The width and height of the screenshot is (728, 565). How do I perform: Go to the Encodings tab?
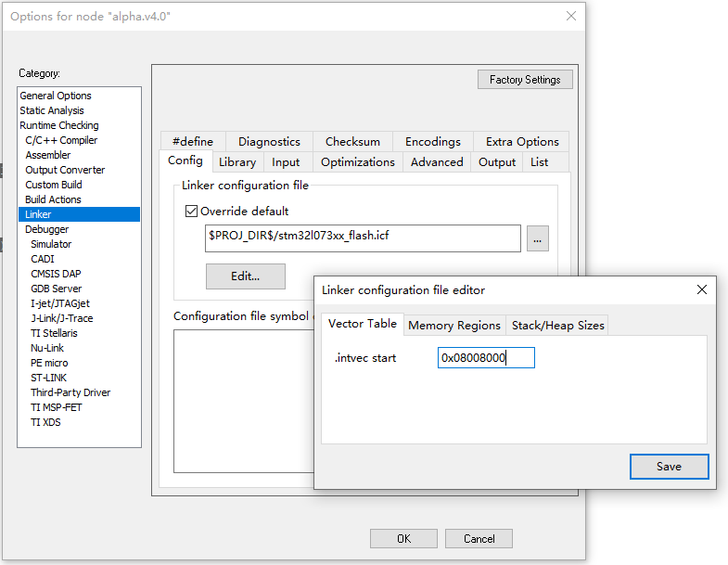point(433,142)
